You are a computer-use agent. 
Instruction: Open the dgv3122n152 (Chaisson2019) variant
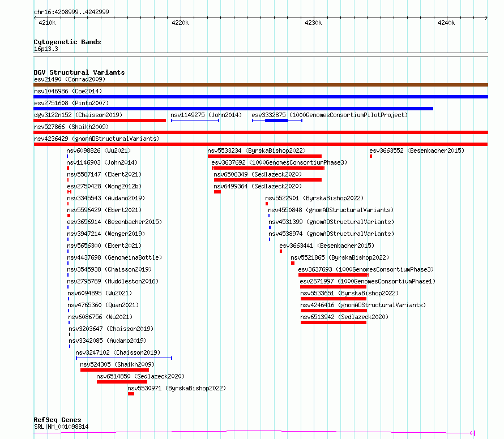coord(78,115)
